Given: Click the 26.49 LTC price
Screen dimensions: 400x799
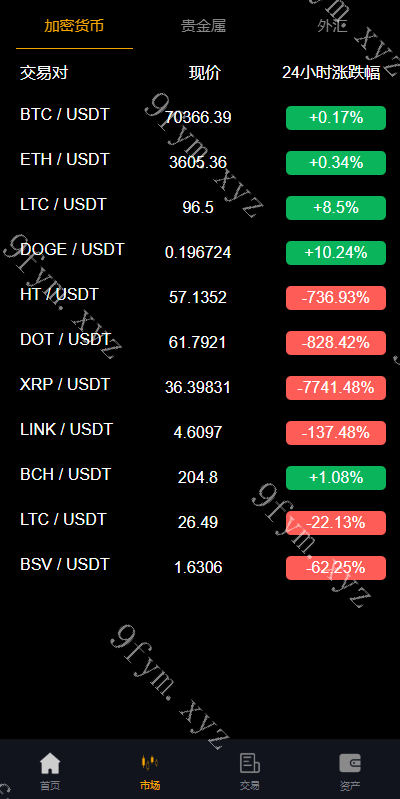Looking at the screenshot, I should click(x=198, y=522).
